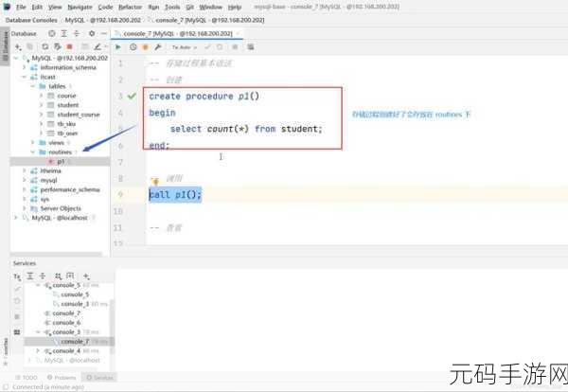Open the console settings wrench icon
The height and width of the screenshot is (392, 568).
[x=157, y=47]
